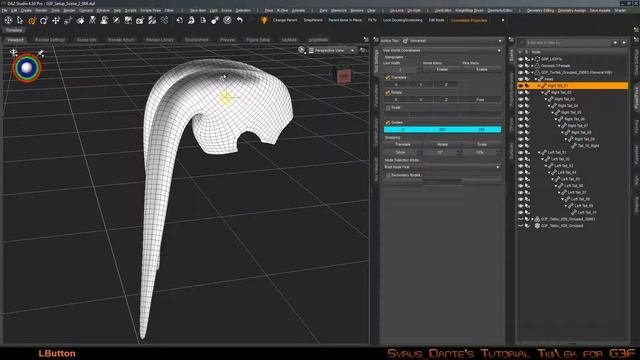This screenshot has height=360, width=640.
Task: Click the Rotate Free axis button
Action: 480,100
